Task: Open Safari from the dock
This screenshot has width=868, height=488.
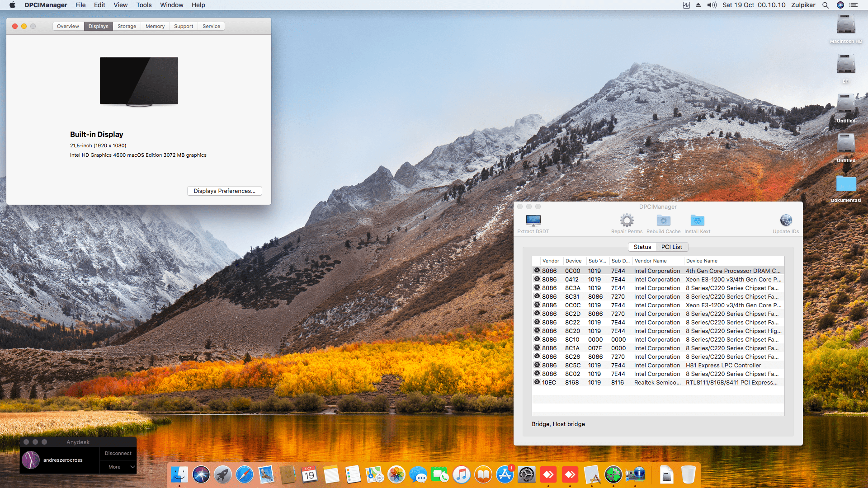Action: 245,475
